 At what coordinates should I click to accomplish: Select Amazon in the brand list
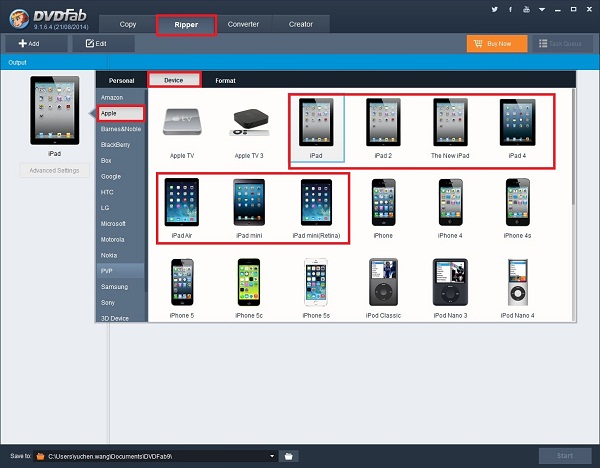pyautogui.click(x=120, y=98)
